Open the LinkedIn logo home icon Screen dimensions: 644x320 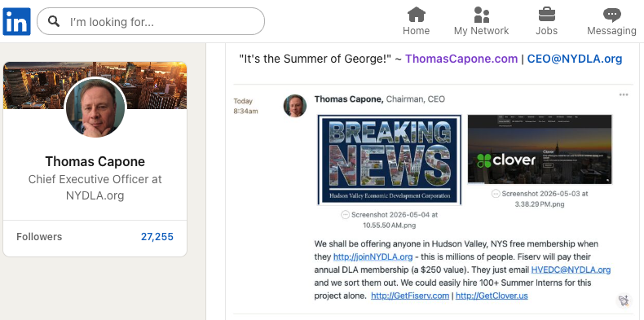[16, 21]
